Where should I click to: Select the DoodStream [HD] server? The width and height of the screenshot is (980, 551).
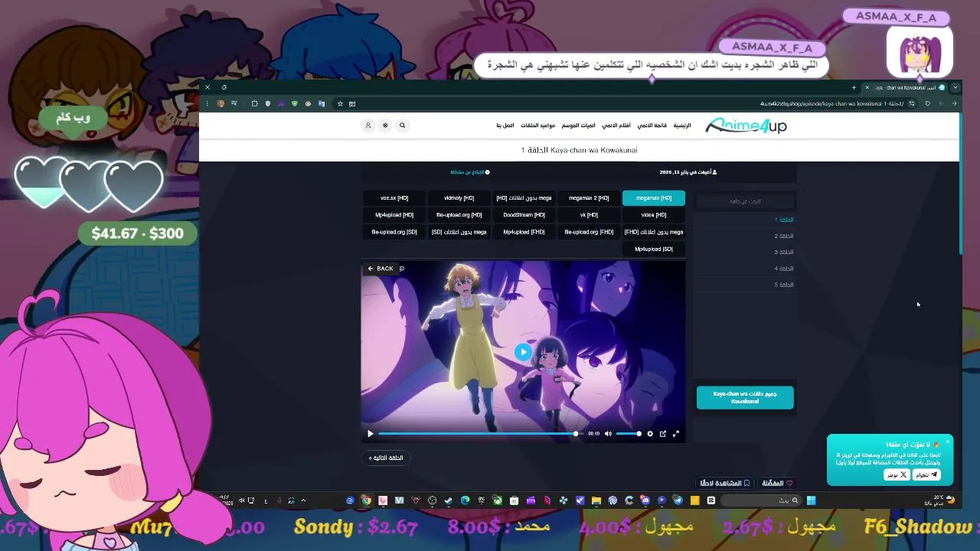tap(524, 215)
